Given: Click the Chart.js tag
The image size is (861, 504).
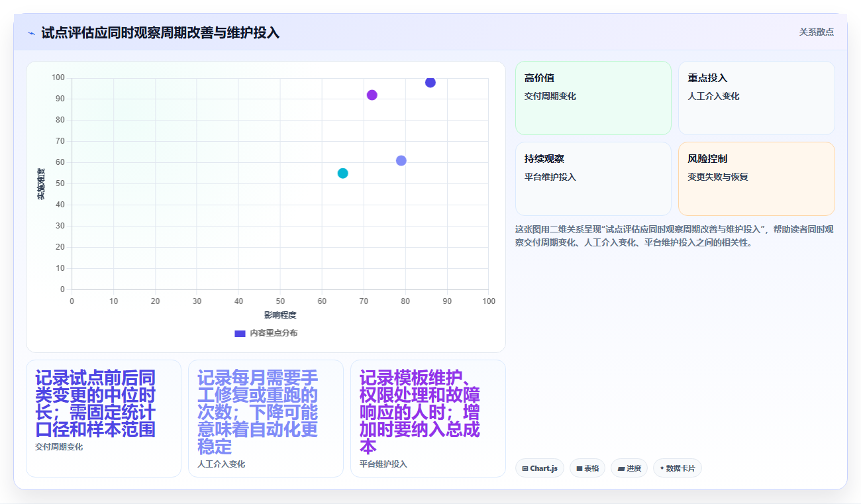Looking at the screenshot, I should click(x=540, y=468).
